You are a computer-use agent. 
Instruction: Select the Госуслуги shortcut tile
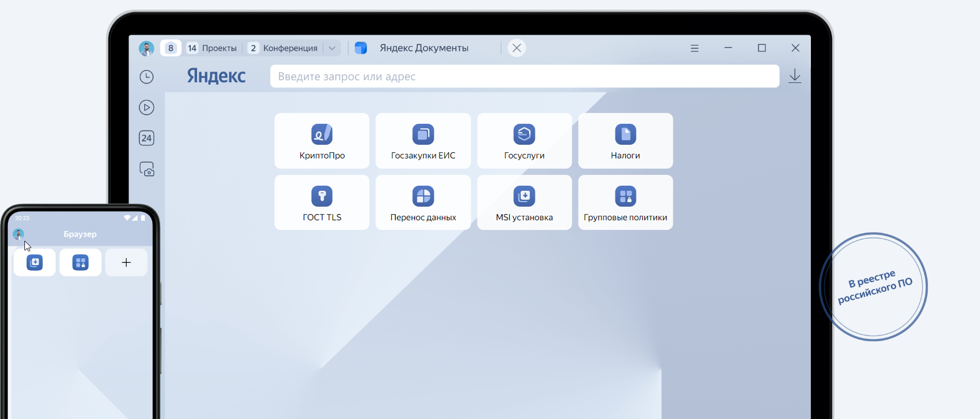[524, 141]
